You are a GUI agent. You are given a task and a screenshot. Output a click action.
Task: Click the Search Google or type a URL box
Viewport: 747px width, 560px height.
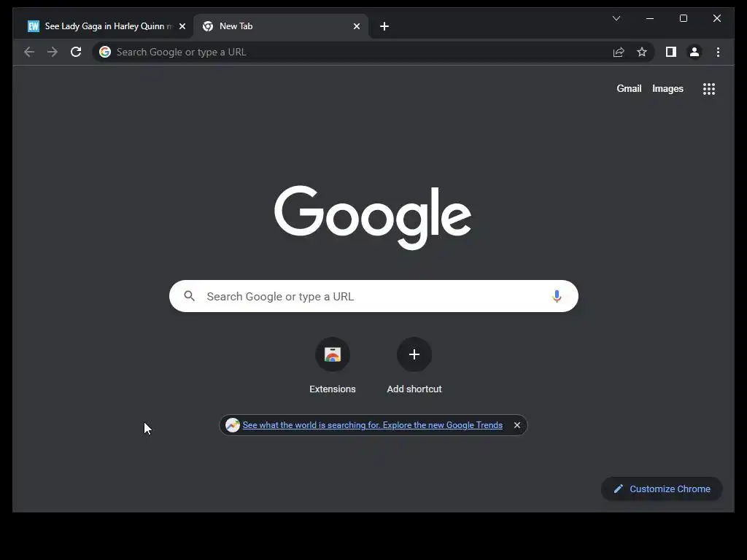click(373, 296)
